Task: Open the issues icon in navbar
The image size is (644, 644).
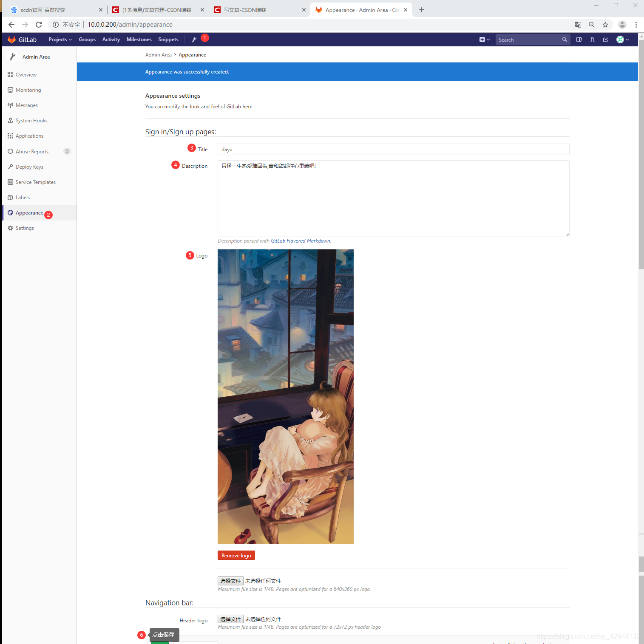Action: (579, 40)
